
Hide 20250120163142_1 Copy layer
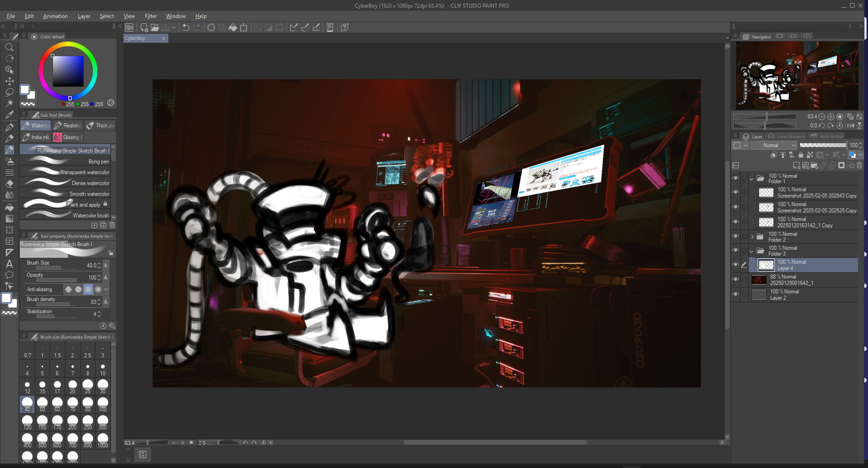coord(736,222)
